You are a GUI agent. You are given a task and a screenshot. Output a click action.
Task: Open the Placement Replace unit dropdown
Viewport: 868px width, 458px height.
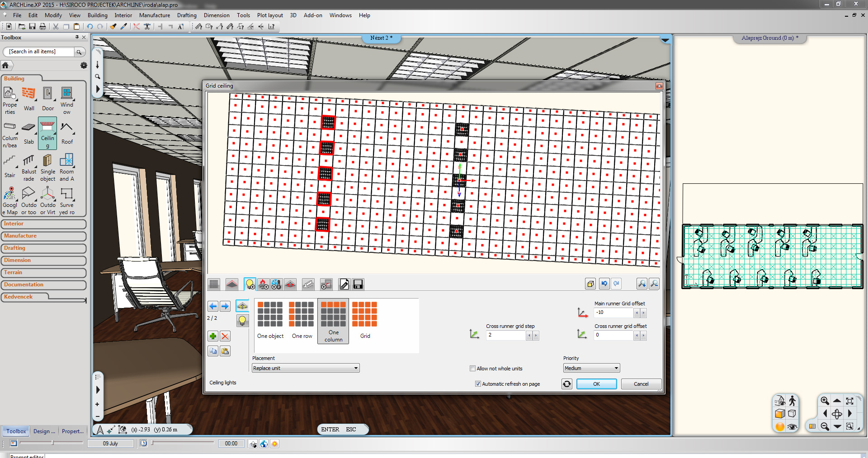pyautogui.click(x=306, y=368)
